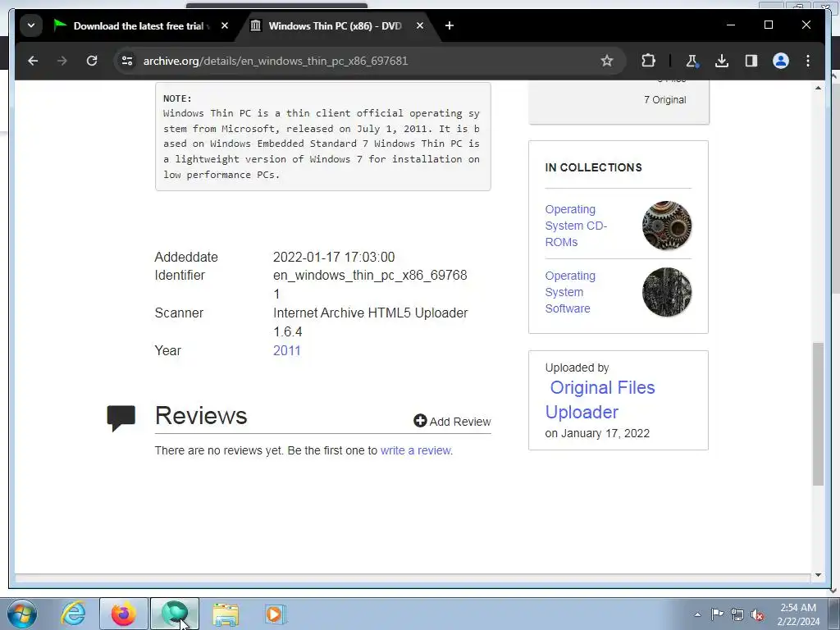Open the clock showing 2:54 AM
The image size is (840, 630).
click(x=798, y=614)
